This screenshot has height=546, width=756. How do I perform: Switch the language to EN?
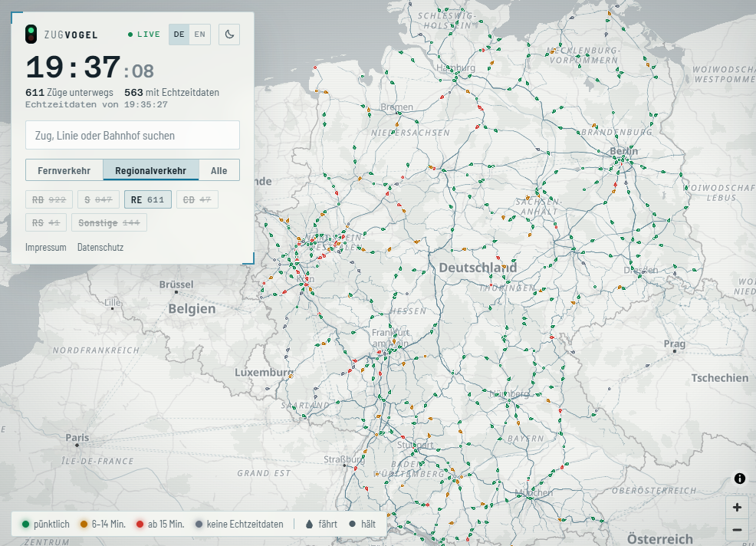[x=199, y=35]
